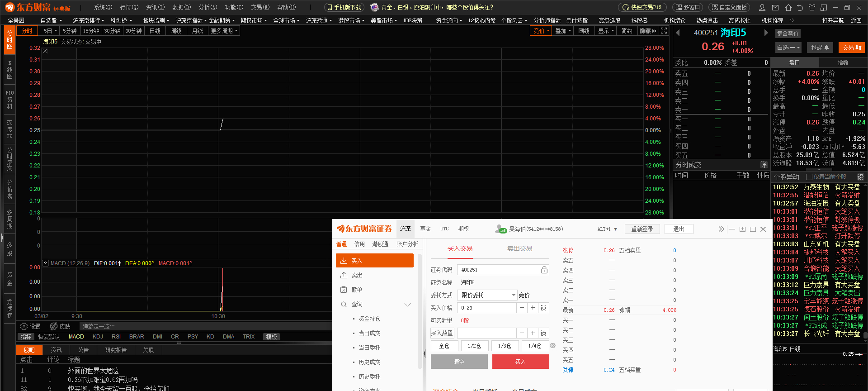The image size is (868, 391).
Task: Open 更多周期 dropdown
Action: pos(224,31)
